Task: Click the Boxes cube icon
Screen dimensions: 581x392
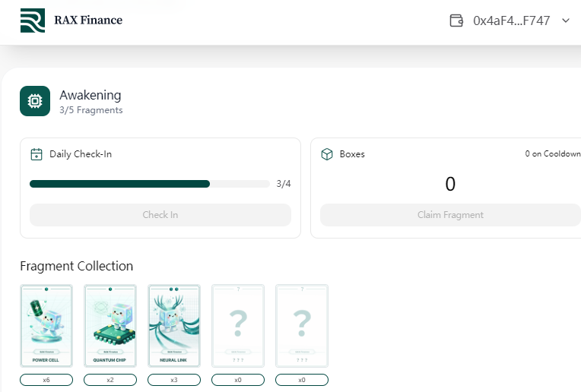Action: tap(327, 154)
